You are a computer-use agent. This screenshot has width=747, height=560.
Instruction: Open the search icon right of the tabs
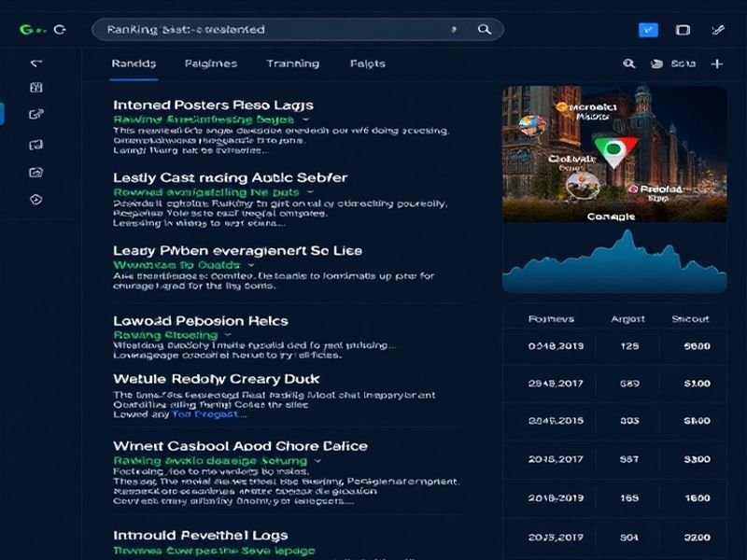pyautogui.click(x=628, y=63)
